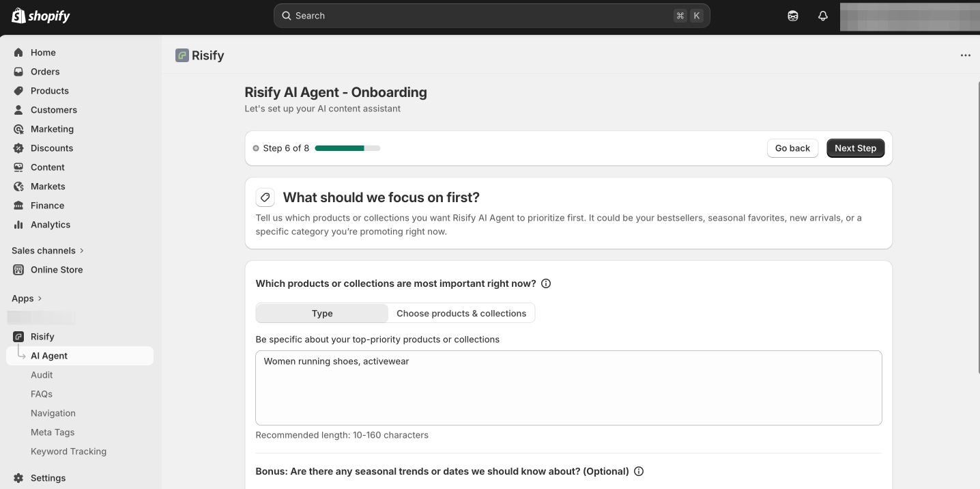The width and height of the screenshot is (980, 489).
Task: Click the Next Step button
Action: coord(855,148)
